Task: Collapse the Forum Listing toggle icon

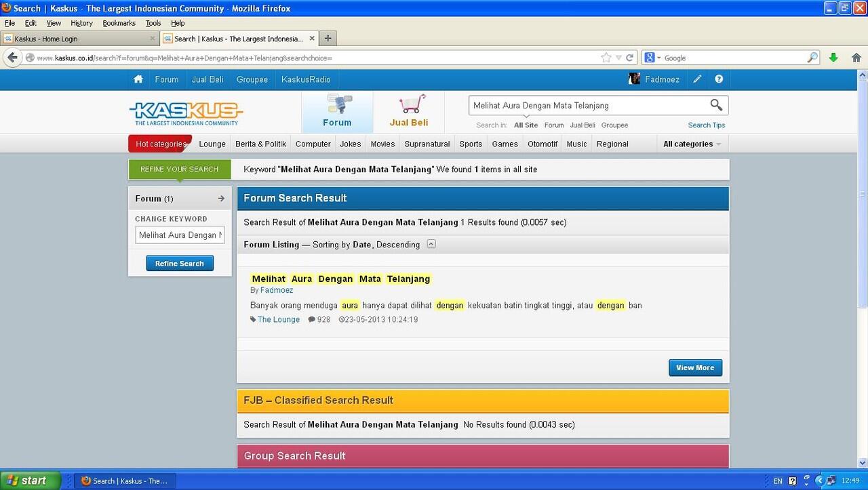Action: [x=431, y=245]
